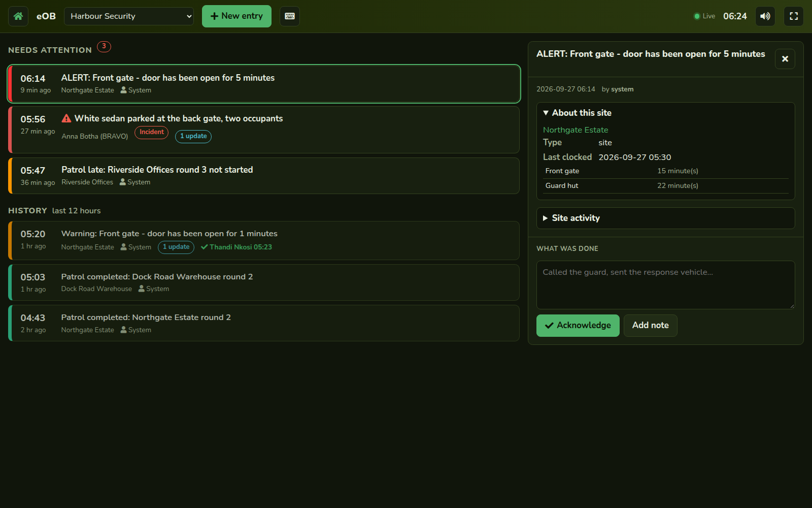The image size is (812, 508).
Task: Click the System user icon on Riverside Offices entry
Action: [123, 182]
